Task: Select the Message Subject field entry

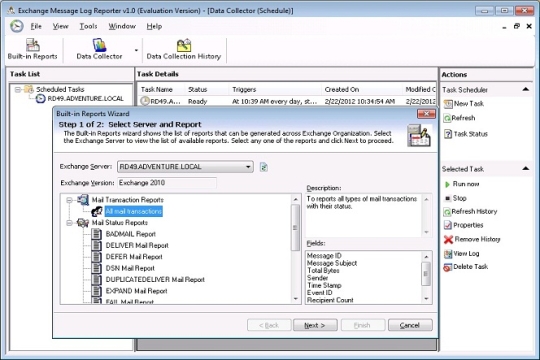Action: coord(332,263)
